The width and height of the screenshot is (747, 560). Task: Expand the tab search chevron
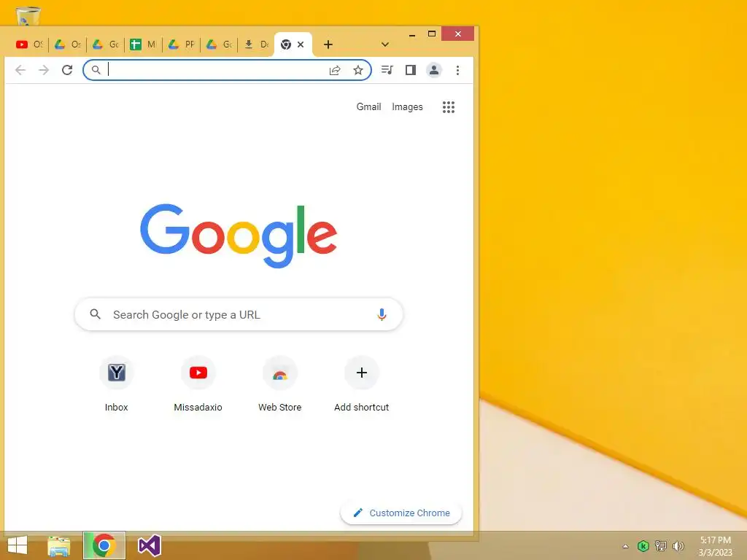[x=385, y=44]
